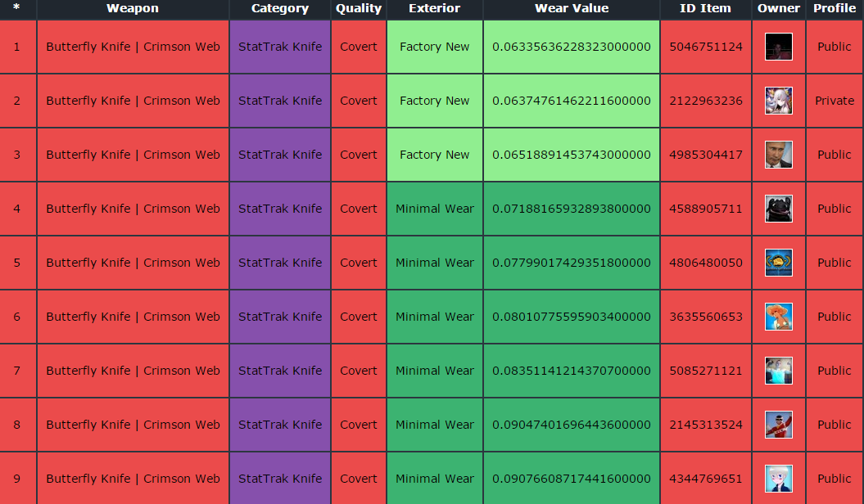
Task: Click rank number 9 cell
Action: 16,478
